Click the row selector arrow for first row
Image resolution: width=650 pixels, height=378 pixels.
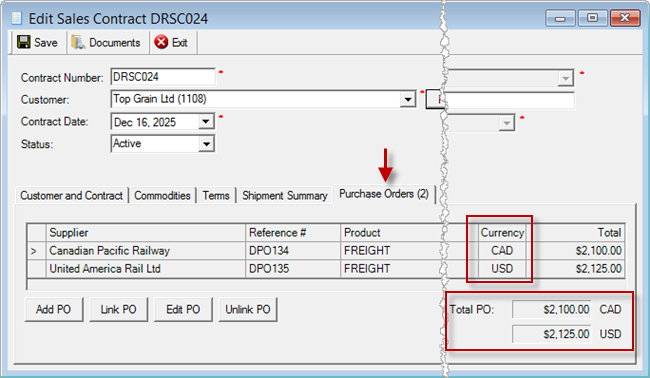(x=36, y=251)
